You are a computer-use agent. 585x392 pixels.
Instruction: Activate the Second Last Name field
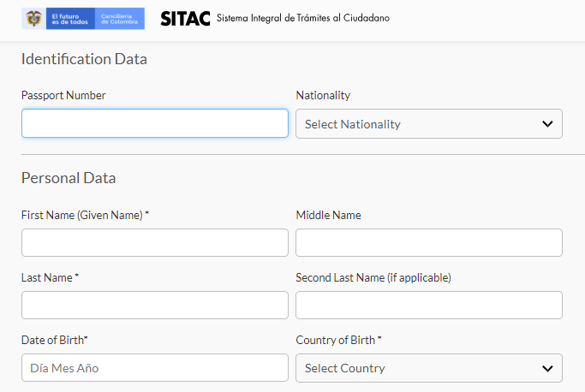tap(429, 305)
